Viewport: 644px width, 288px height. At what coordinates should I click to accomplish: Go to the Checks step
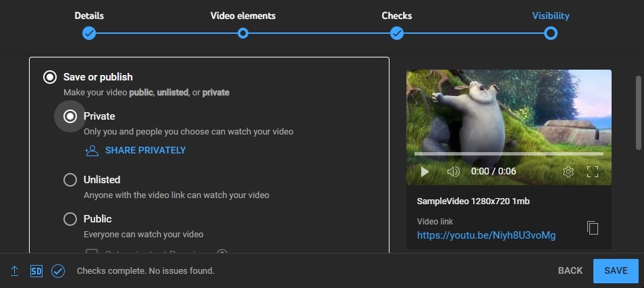(396, 16)
